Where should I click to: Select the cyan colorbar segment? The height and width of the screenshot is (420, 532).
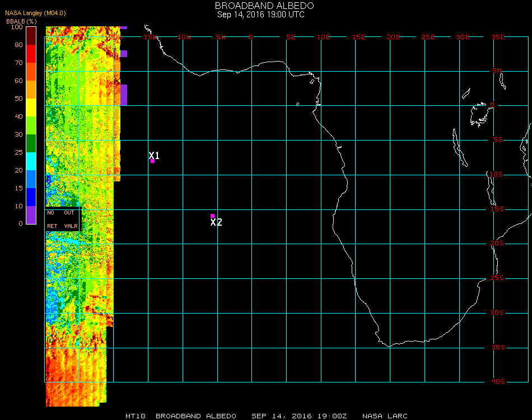31,161
